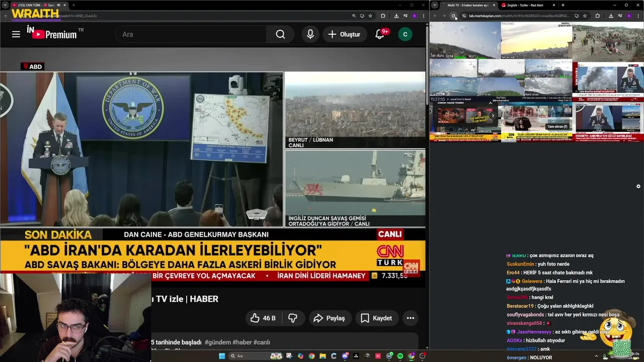Open the YouTube hamburger guide menu
The image size is (644, 362).
point(16,34)
